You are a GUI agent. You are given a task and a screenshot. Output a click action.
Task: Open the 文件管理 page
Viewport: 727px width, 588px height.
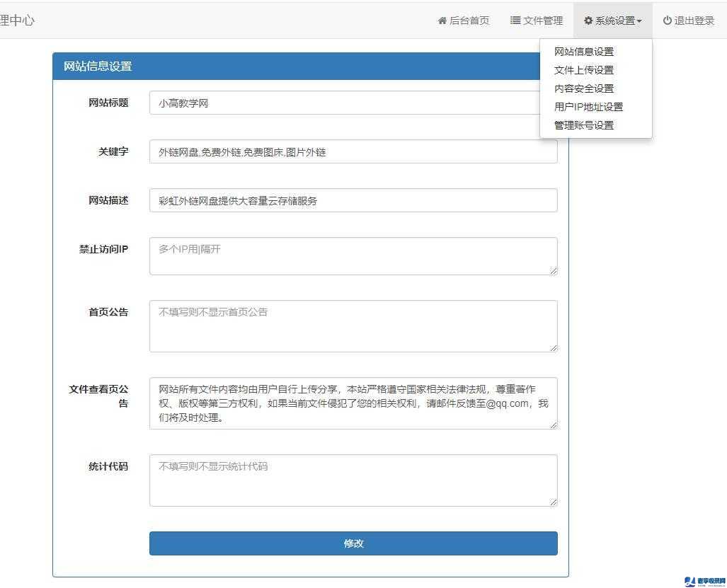pos(543,21)
